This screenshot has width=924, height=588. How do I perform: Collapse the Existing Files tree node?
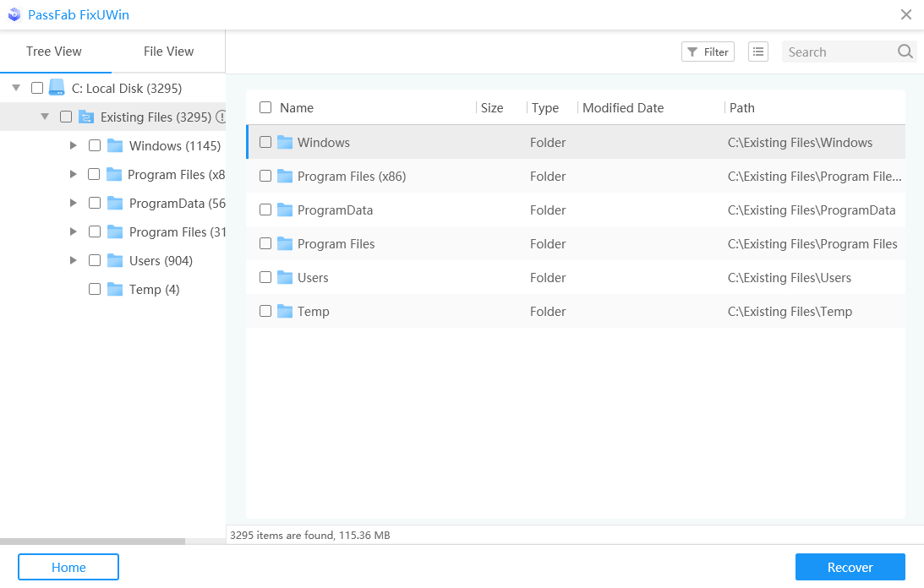45,117
